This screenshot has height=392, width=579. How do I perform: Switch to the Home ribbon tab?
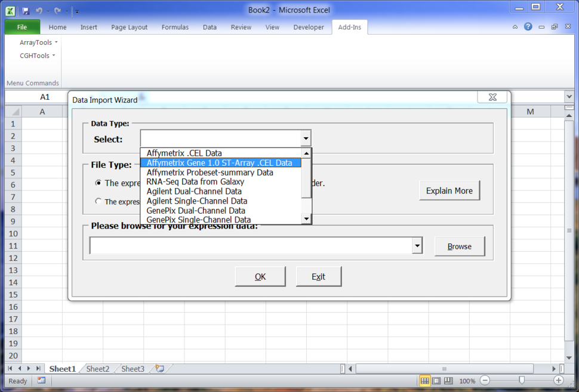[58, 27]
